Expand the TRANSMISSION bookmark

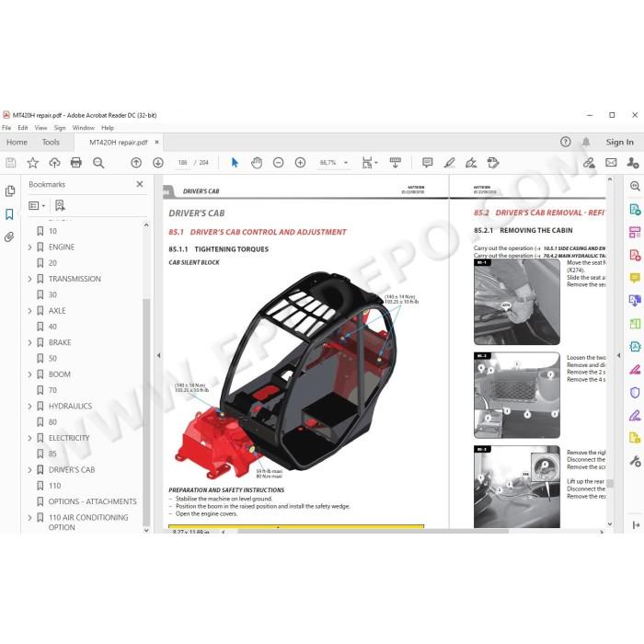click(x=29, y=279)
